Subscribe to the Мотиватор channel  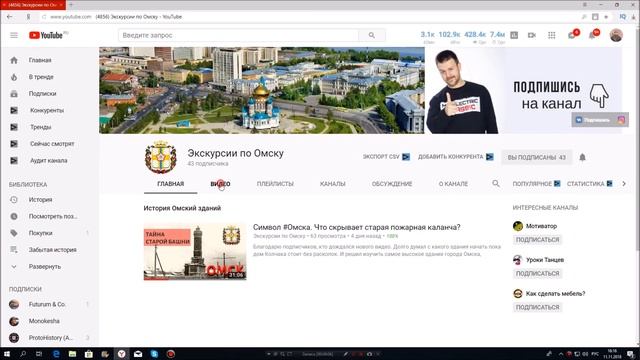click(537, 240)
